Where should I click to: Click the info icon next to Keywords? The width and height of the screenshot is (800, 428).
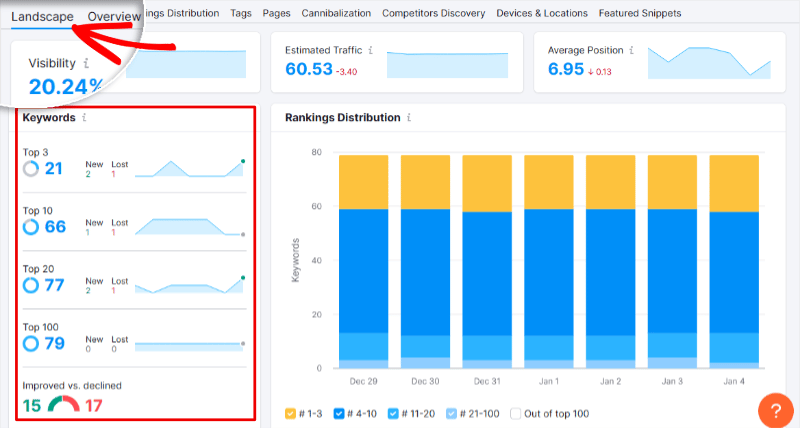tap(84, 117)
